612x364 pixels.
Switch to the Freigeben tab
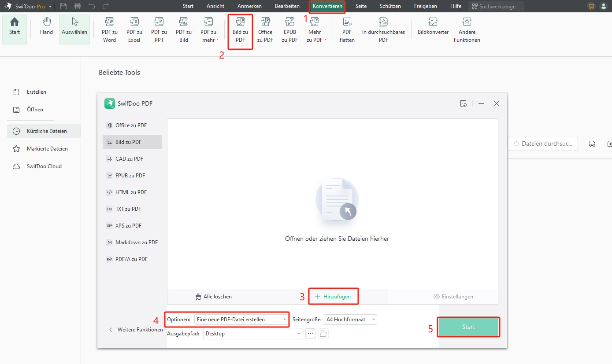tap(426, 6)
